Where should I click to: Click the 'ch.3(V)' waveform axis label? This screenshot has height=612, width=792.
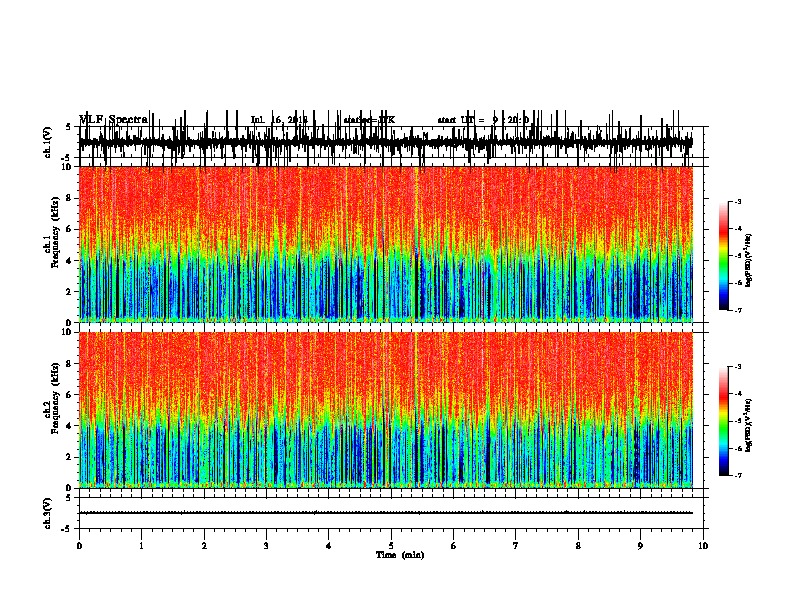(48, 514)
